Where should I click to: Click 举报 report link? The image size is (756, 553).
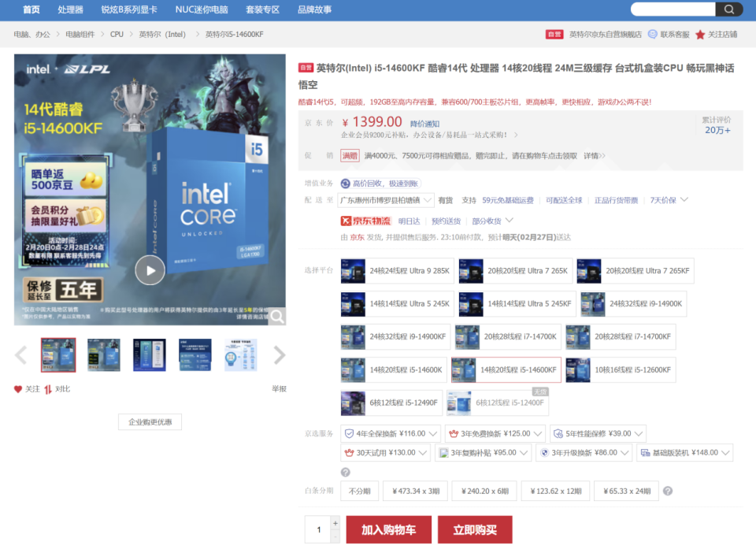[279, 389]
